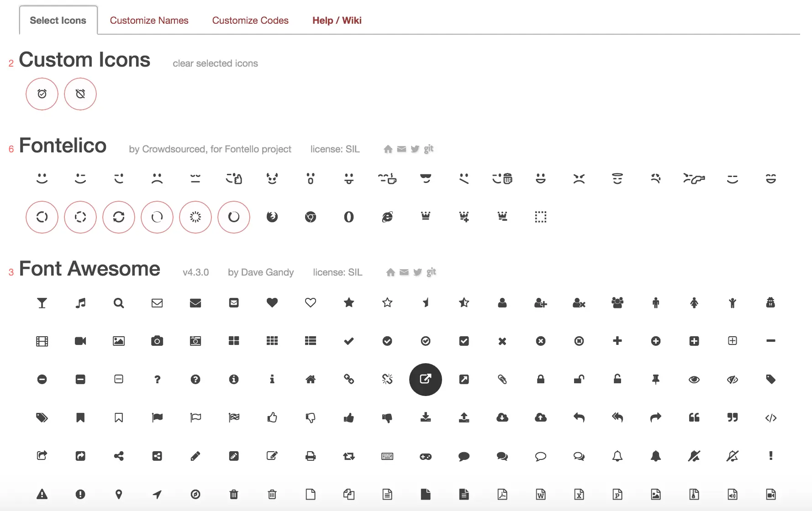The height and width of the screenshot is (511, 812).
Task: Select the plain question mark icon
Action: point(157,380)
